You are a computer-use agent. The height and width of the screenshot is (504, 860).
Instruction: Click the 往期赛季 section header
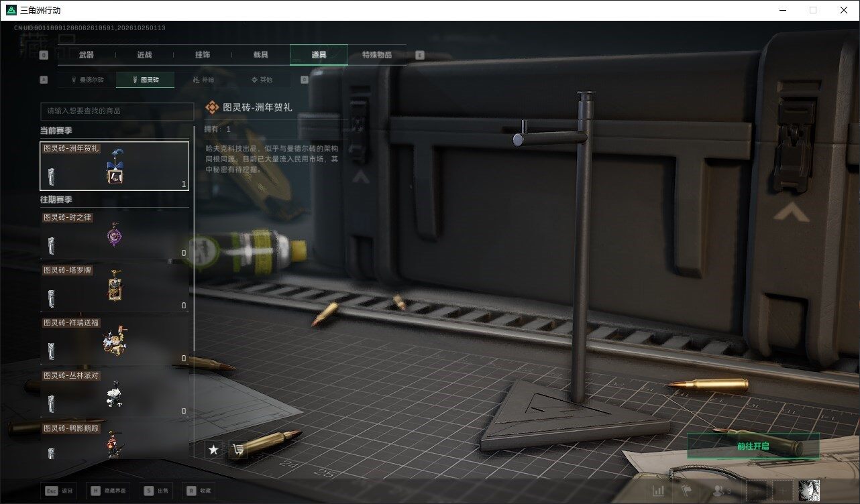(56, 200)
